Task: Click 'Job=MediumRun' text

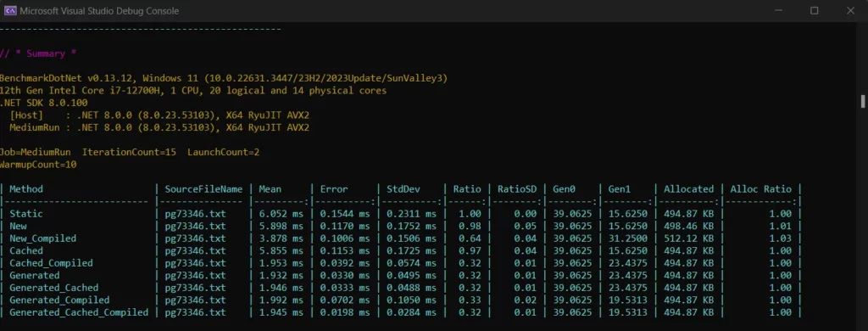Action: tap(35, 152)
